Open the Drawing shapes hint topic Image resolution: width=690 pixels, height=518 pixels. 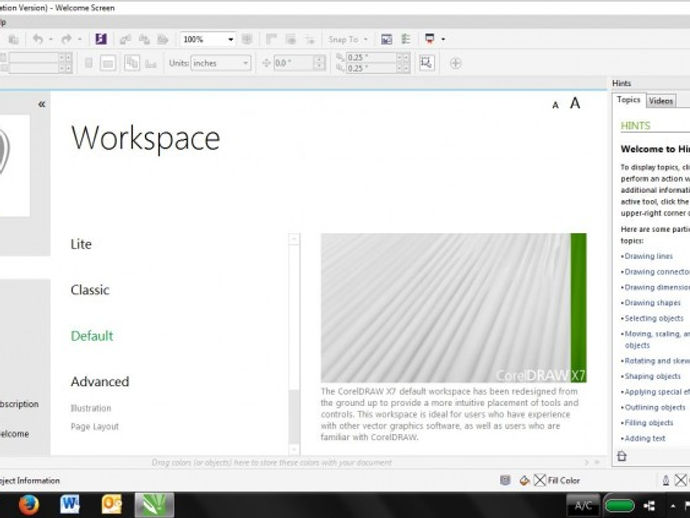tap(653, 303)
